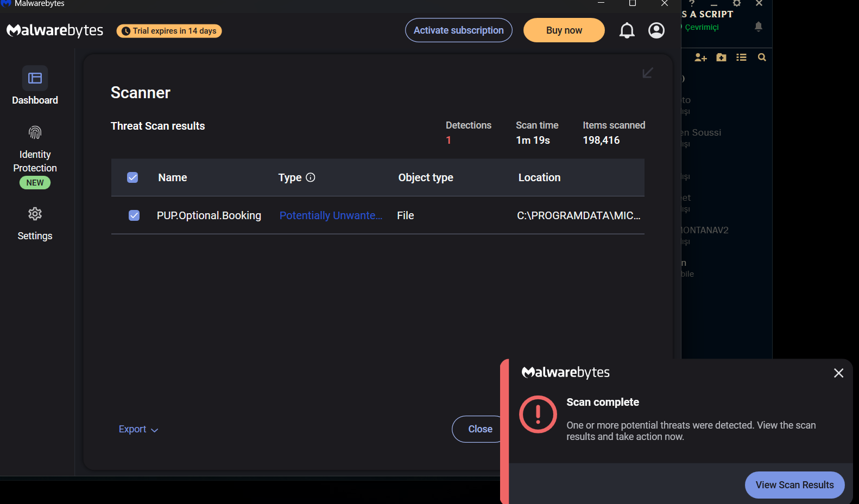The image size is (859, 504).
Task: Sort by the Location column header
Action: click(539, 177)
